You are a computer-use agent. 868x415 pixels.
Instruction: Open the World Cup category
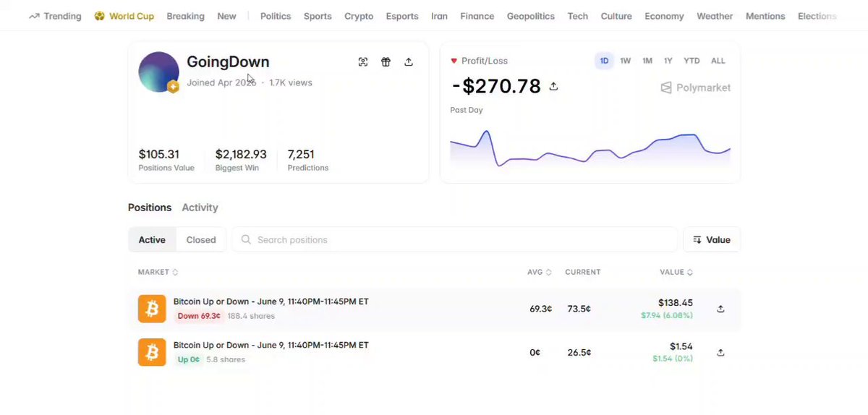pyautogui.click(x=124, y=16)
